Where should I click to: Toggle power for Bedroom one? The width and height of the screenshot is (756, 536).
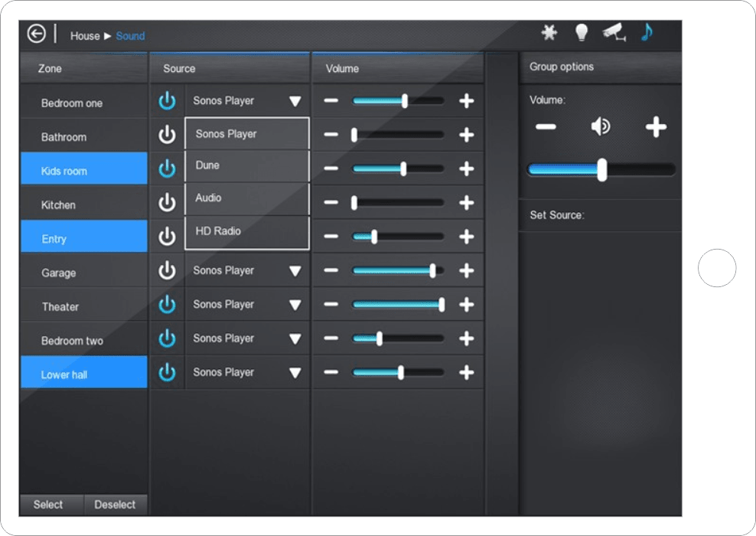(x=167, y=101)
